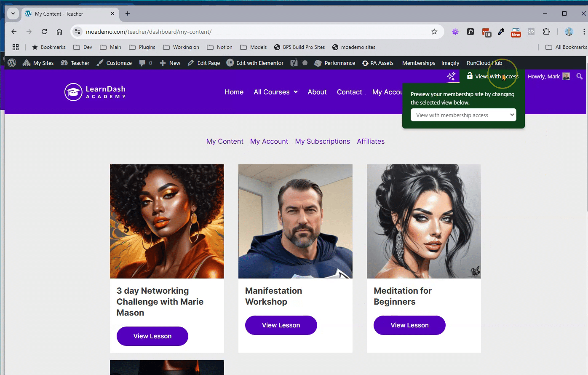
Task: Open RunCloud Hub menu
Action: pos(484,63)
